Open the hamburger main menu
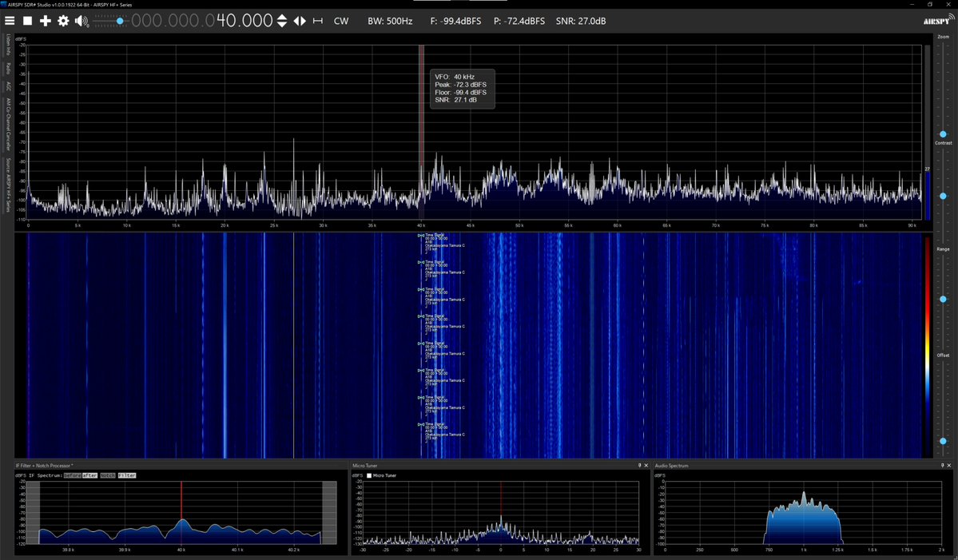The width and height of the screenshot is (958, 560). click(x=10, y=21)
